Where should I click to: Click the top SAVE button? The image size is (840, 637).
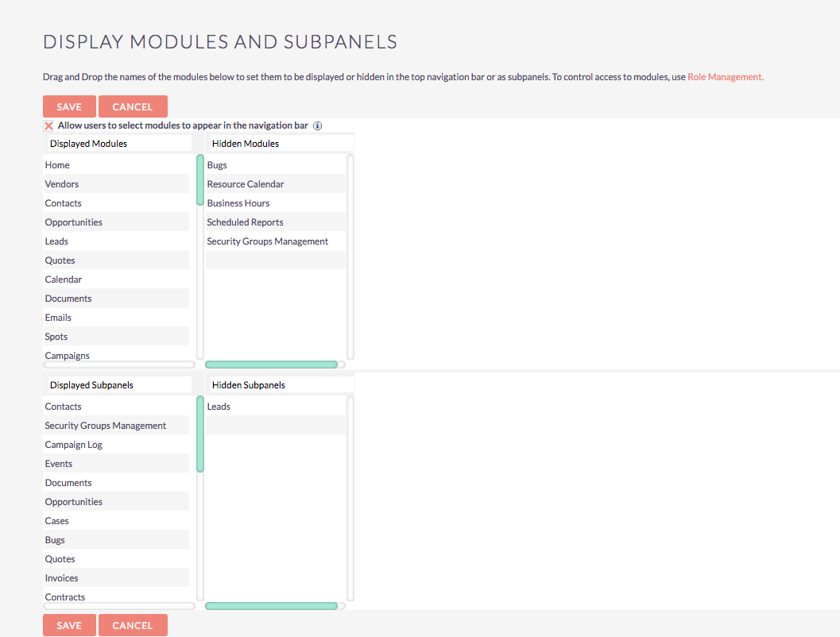click(x=69, y=106)
